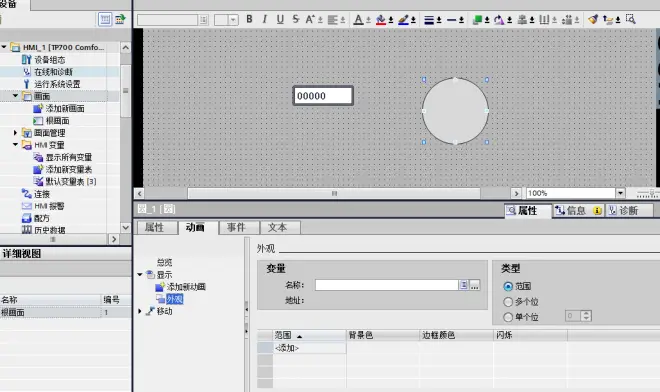Open the variable 名称 selection list button

click(x=463, y=285)
